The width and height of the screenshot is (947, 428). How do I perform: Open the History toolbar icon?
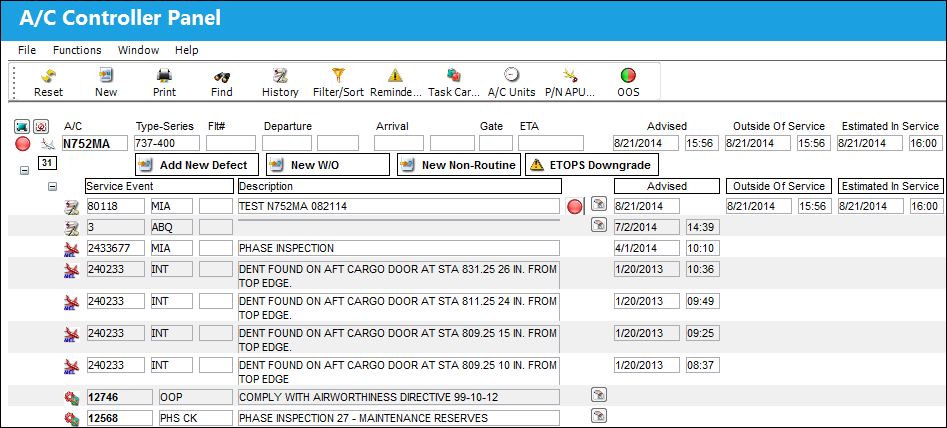point(280,75)
